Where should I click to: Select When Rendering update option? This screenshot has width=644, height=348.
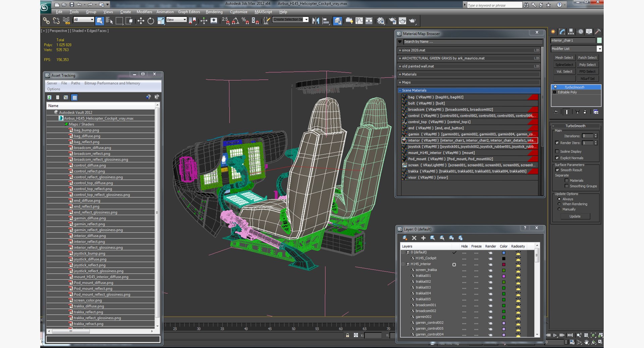pyautogui.click(x=559, y=204)
